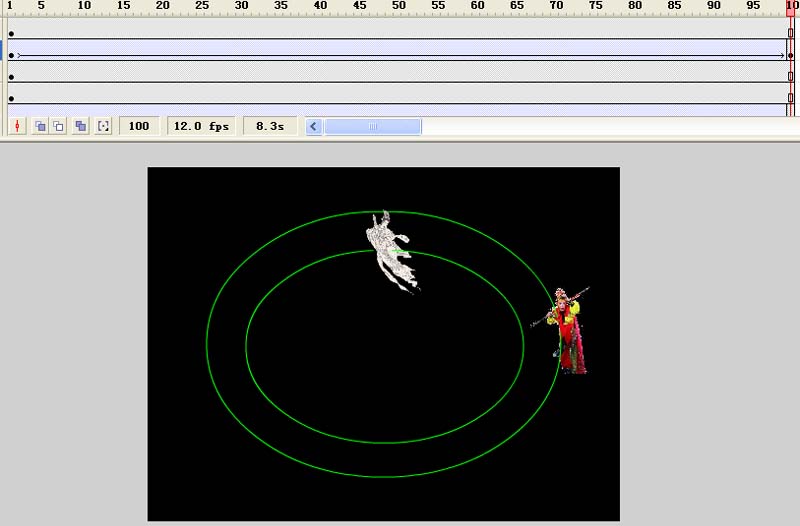The width and height of the screenshot is (800, 526).
Task: Move playhead to frame 50 on ruler
Action: (x=399, y=6)
